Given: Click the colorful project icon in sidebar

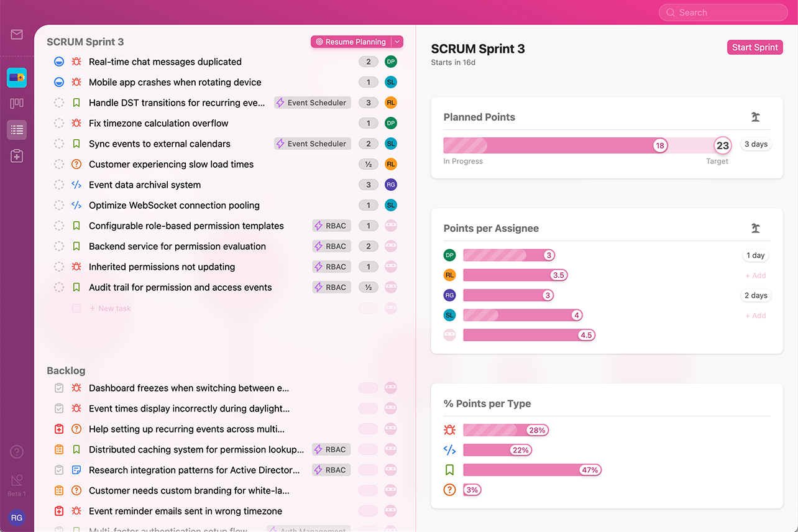Looking at the screenshot, I should coord(17,78).
